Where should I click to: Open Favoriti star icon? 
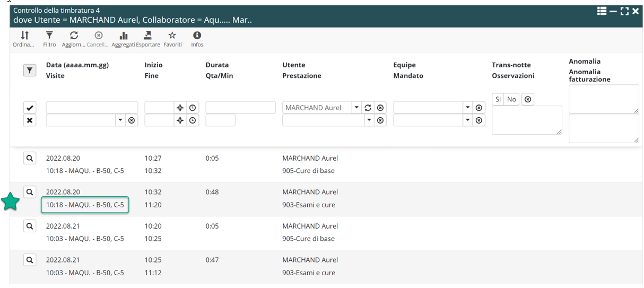pos(172,36)
